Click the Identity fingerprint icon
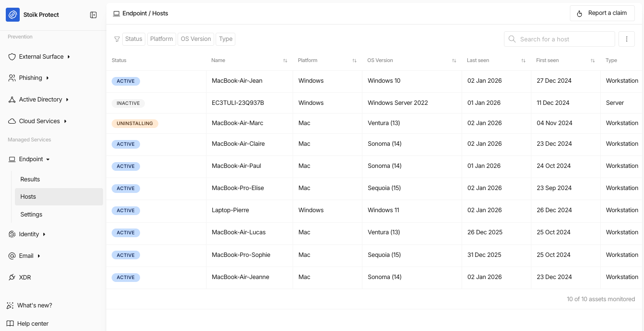This screenshot has width=644, height=331. (x=12, y=234)
